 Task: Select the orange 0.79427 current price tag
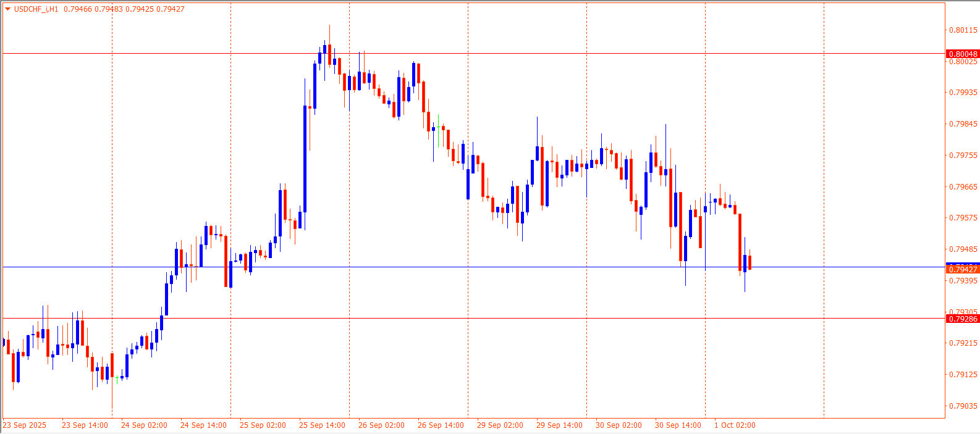963,269
